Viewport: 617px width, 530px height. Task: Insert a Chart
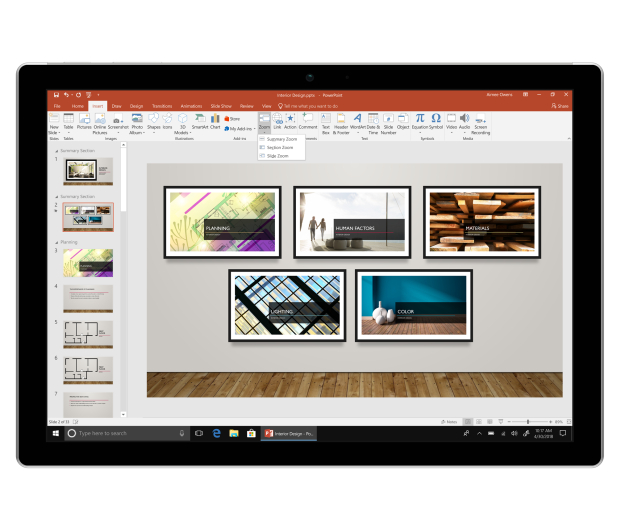(215, 122)
